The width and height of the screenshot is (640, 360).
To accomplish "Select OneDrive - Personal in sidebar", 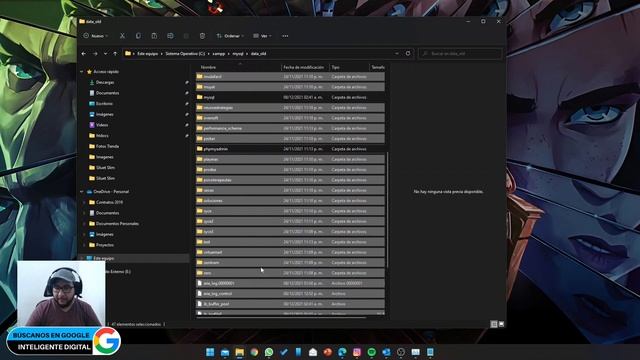I will click(111, 191).
